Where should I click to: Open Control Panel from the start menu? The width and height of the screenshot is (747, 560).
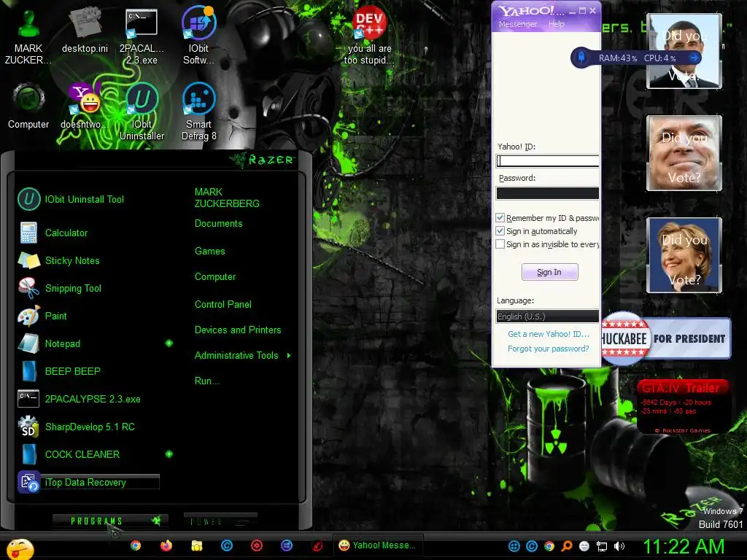click(x=223, y=304)
